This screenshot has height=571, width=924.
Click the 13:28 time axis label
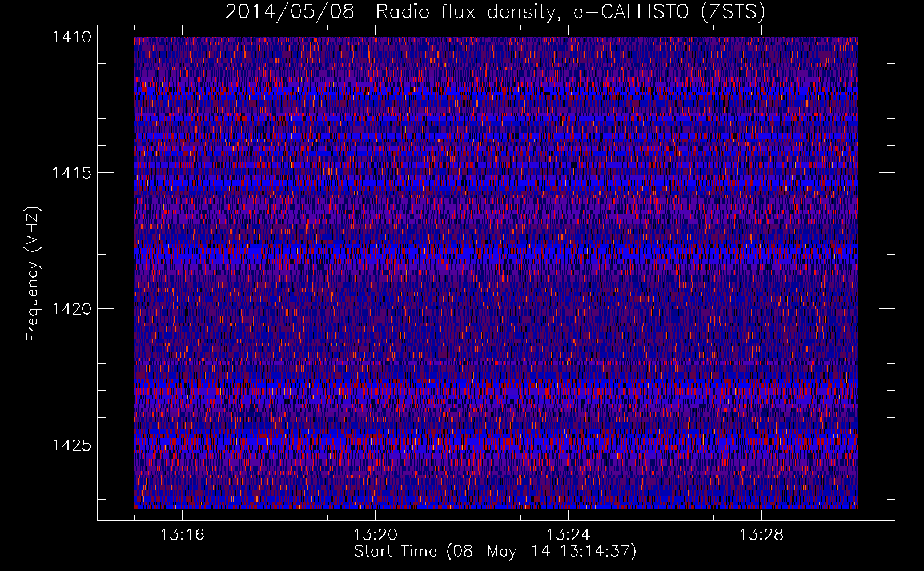tap(761, 535)
